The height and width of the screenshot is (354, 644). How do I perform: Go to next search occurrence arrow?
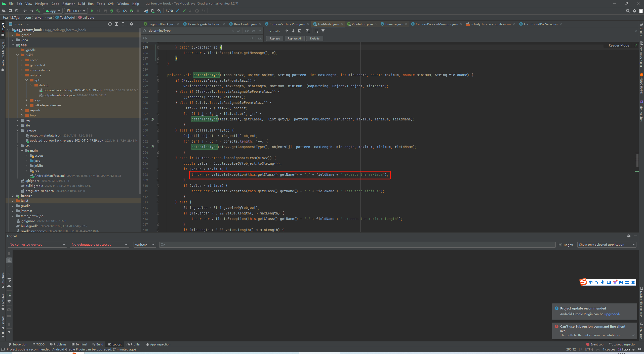pos(293,31)
